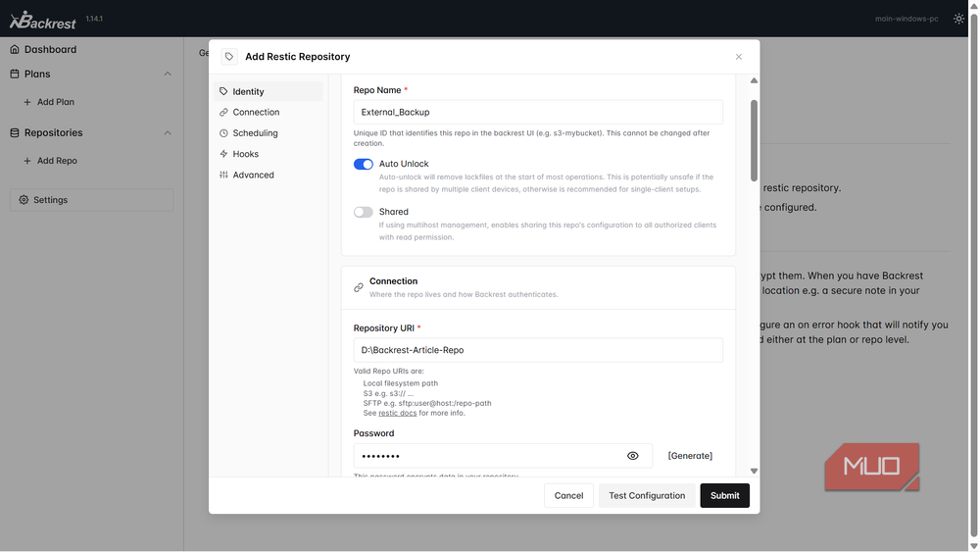Image resolution: width=980 pixels, height=552 pixels.
Task: Toggle light/dark theme sun icon
Action: pyautogui.click(x=958, y=19)
